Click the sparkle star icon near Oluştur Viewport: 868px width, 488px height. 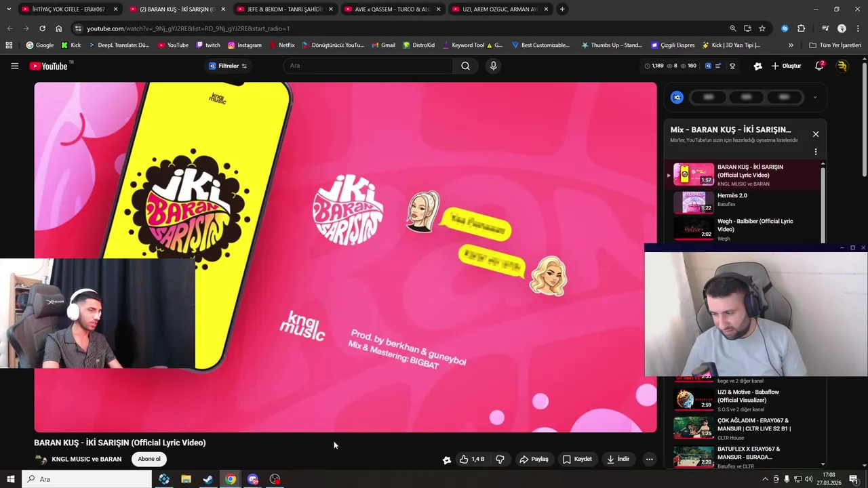tap(757, 66)
